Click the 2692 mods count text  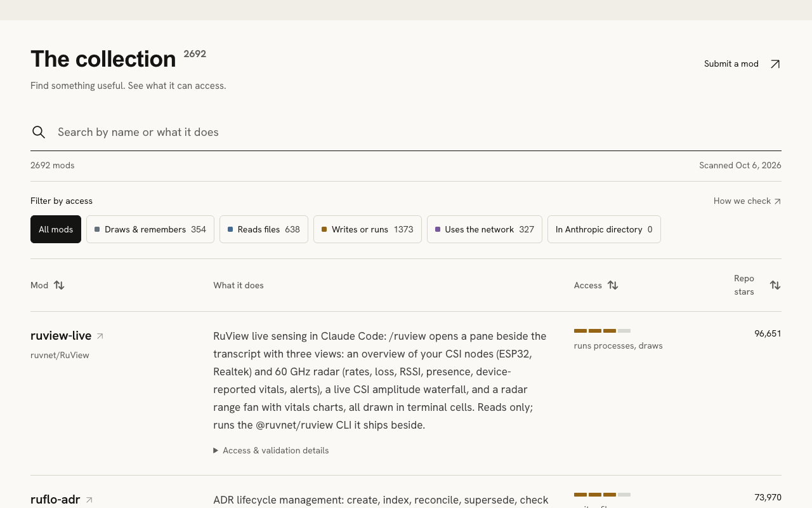point(53,165)
